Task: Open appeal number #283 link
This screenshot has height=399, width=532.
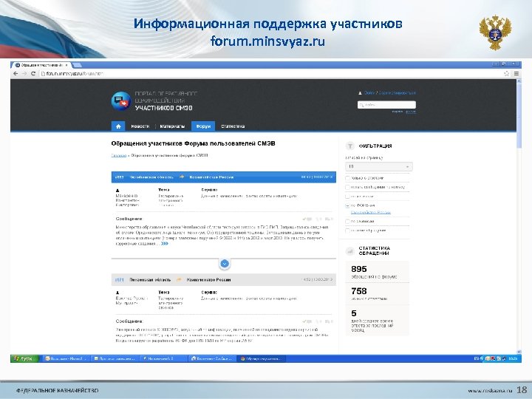Action: [x=119, y=177]
